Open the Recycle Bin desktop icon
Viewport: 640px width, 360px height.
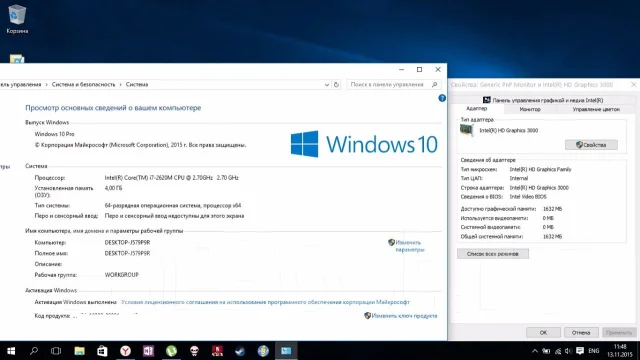(17, 19)
